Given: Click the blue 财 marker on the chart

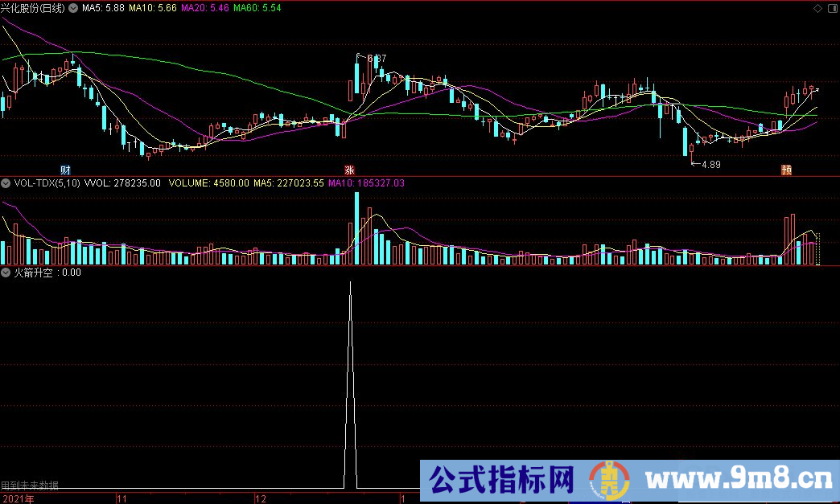Looking at the screenshot, I should (x=65, y=170).
